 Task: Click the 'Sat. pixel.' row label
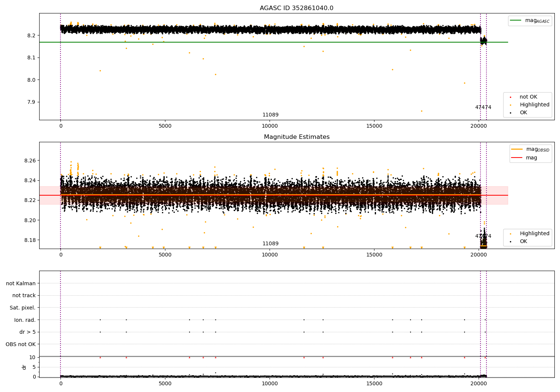[22, 308]
